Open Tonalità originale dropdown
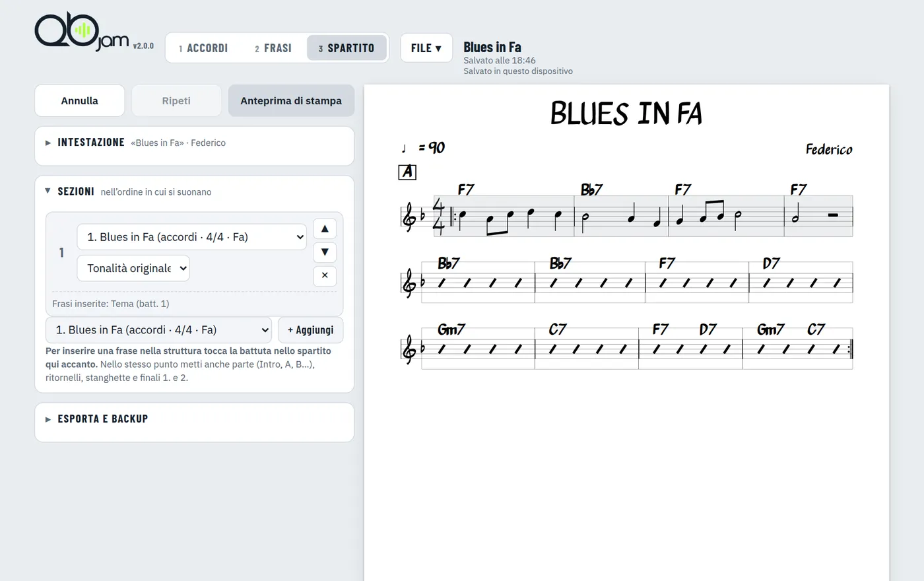Screen dimensions: 924x581 click(x=133, y=268)
